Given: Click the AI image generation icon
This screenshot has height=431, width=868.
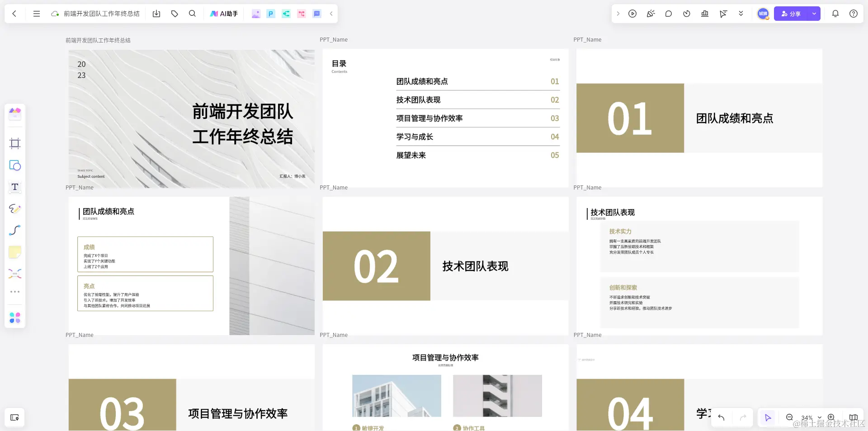Looking at the screenshot, I should pos(256,14).
